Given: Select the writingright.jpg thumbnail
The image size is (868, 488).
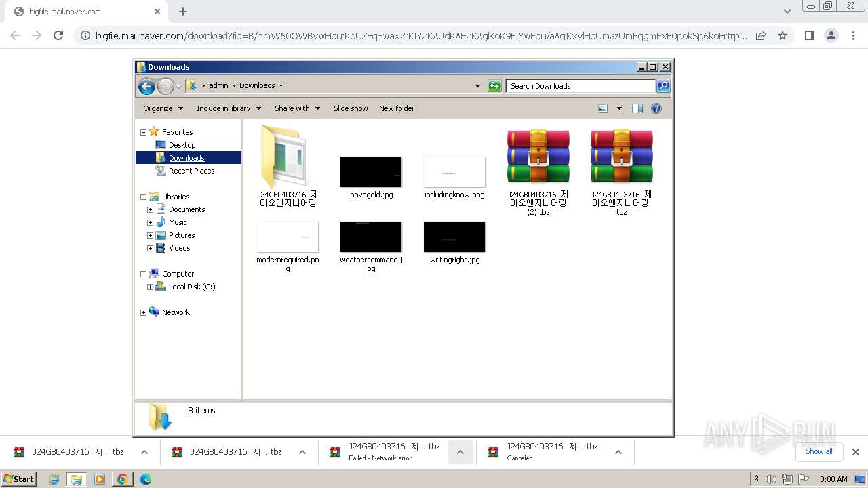Looking at the screenshot, I should (454, 237).
